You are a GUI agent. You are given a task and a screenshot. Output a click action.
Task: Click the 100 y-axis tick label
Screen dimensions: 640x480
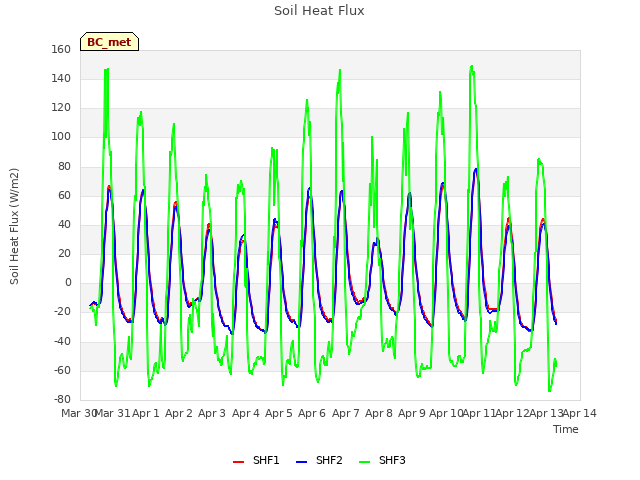61,137
